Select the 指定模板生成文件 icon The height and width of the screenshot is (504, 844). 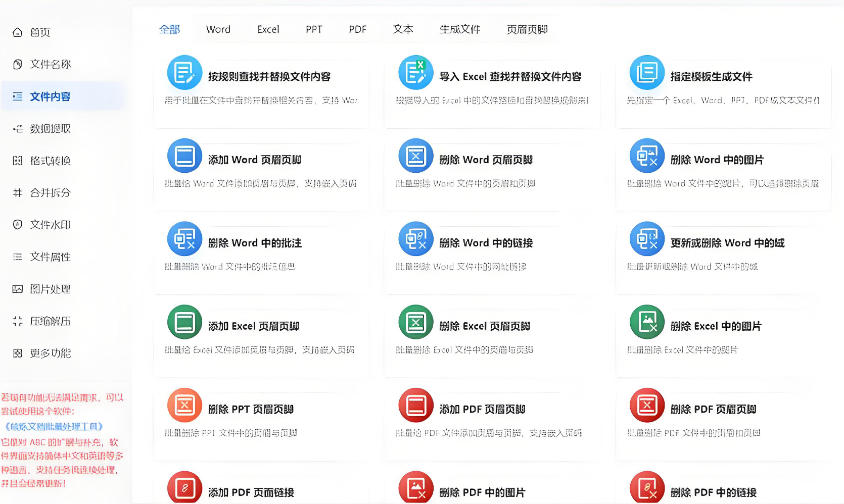click(647, 73)
